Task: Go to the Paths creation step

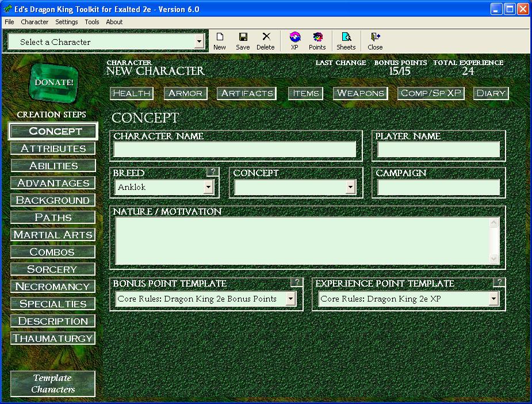Action: click(53, 218)
